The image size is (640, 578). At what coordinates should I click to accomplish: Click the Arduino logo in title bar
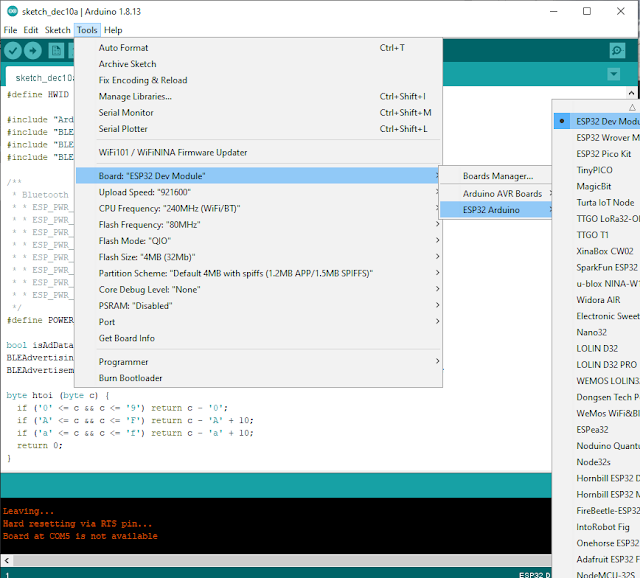click(x=12, y=11)
